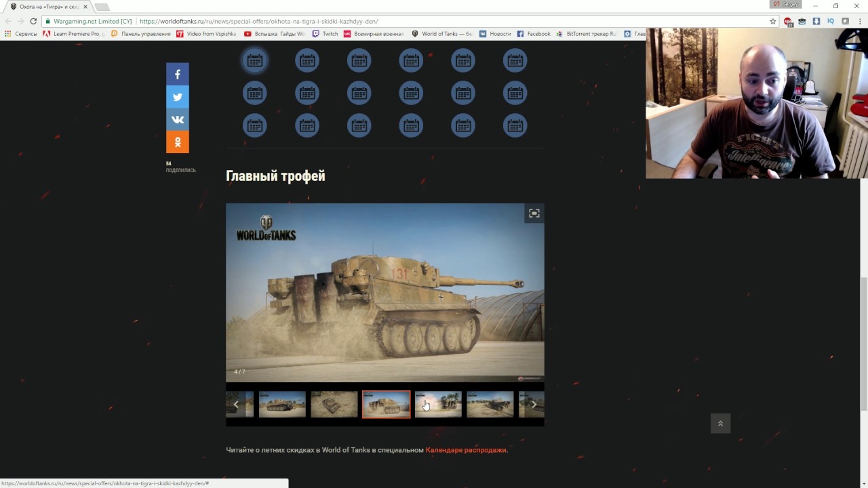This screenshot has width=868, height=488.
Task: Open the IQ extension icon
Action: pyautogui.click(x=831, y=21)
